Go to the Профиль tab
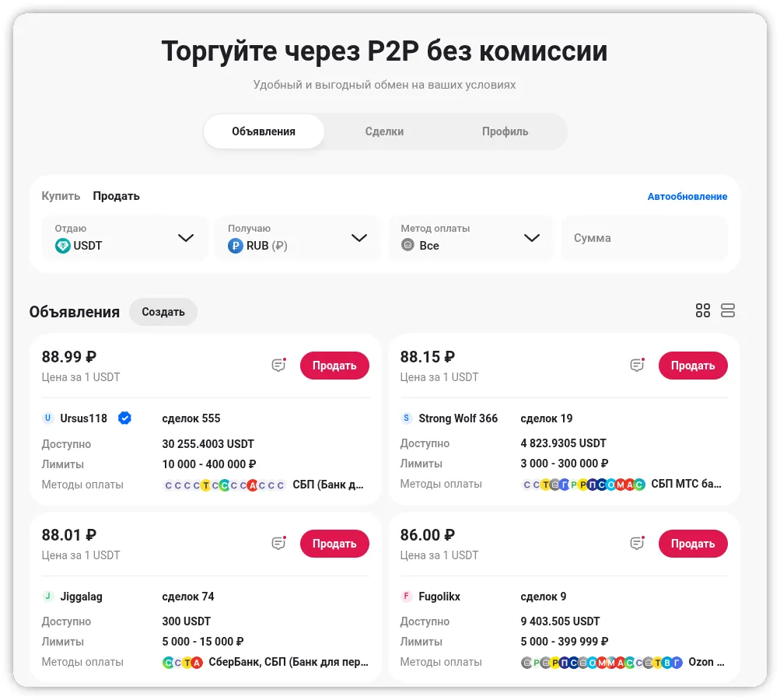The width and height of the screenshot is (780, 700). 505,131
